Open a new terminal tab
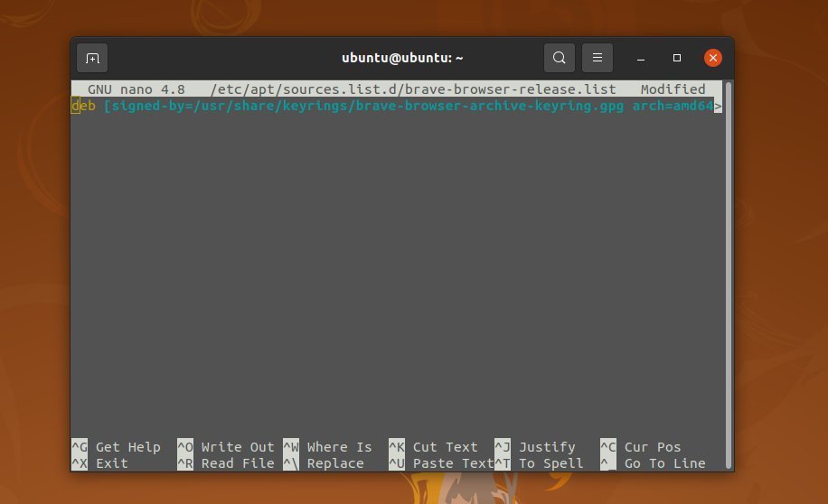828x504 pixels. (x=92, y=58)
